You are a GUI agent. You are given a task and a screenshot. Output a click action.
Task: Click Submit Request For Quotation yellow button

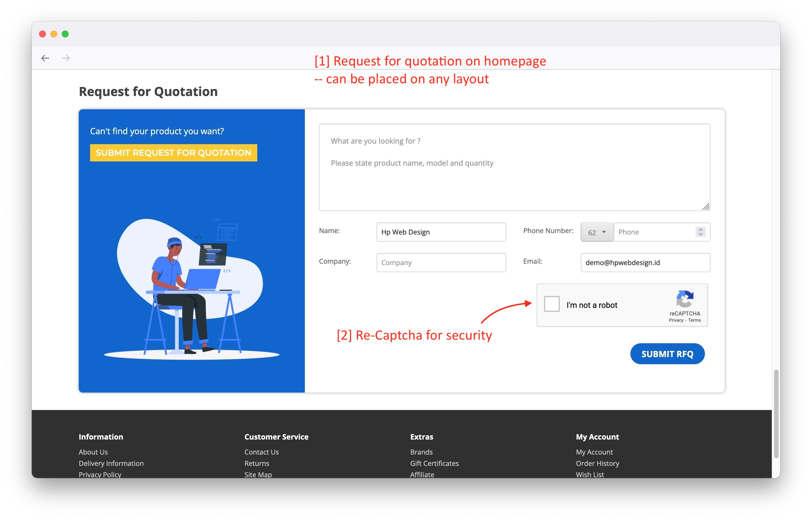(173, 153)
